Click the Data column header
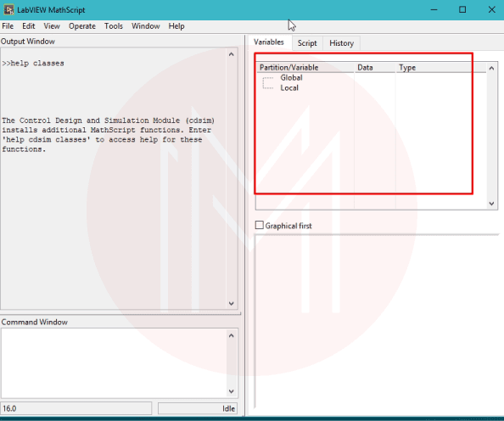 pyautogui.click(x=375, y=68)
